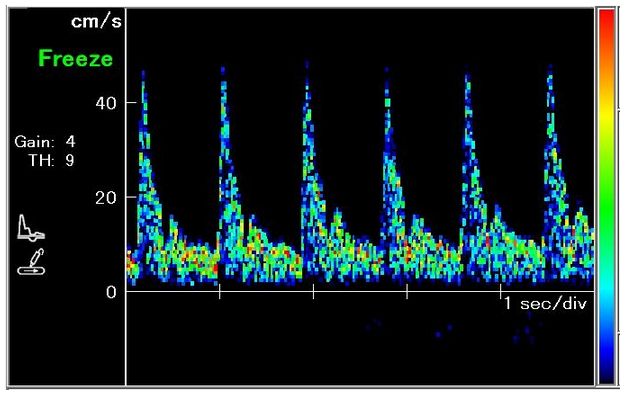Click the fourth time-axis tick mark
The height and width of the screenshot is (394, 627).
[x=501, y=292]
